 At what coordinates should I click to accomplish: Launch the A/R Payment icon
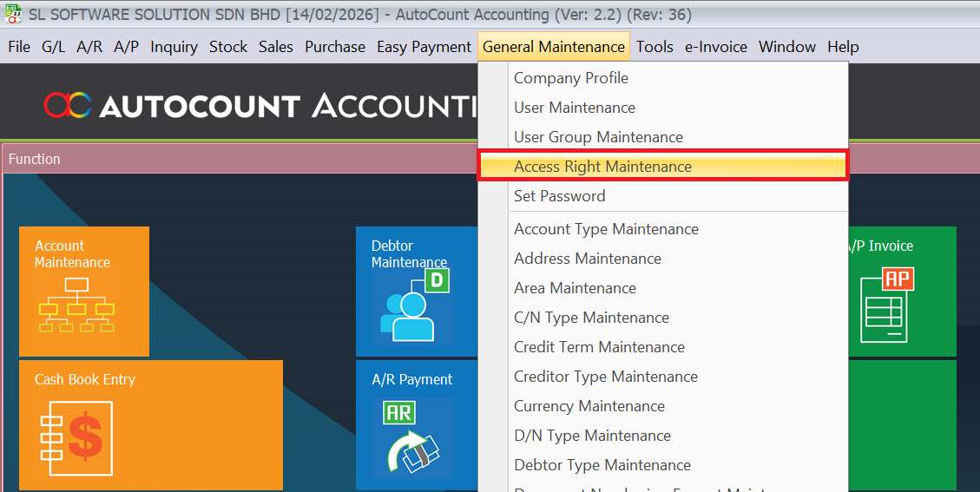411,438
